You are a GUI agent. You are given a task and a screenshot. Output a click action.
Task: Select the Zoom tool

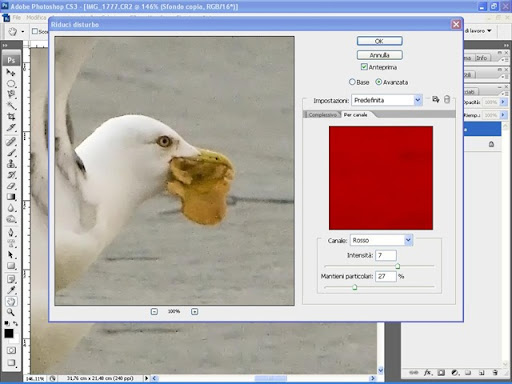(11, 312)
